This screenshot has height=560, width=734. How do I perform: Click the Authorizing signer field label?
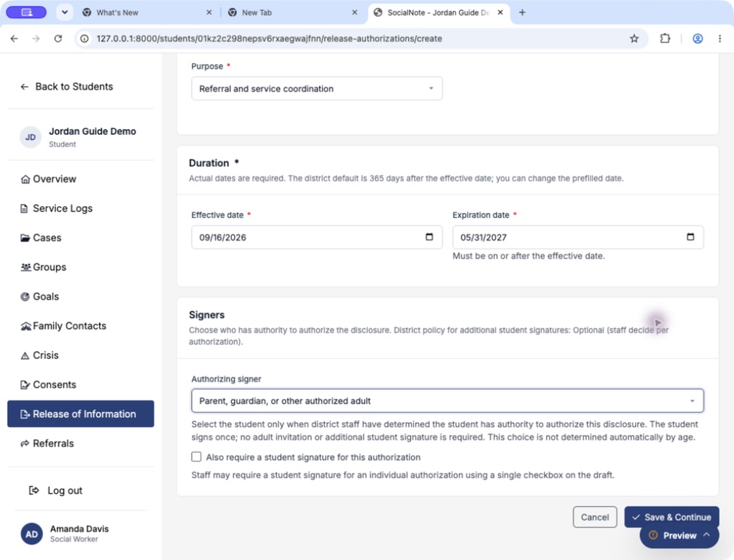226,379
